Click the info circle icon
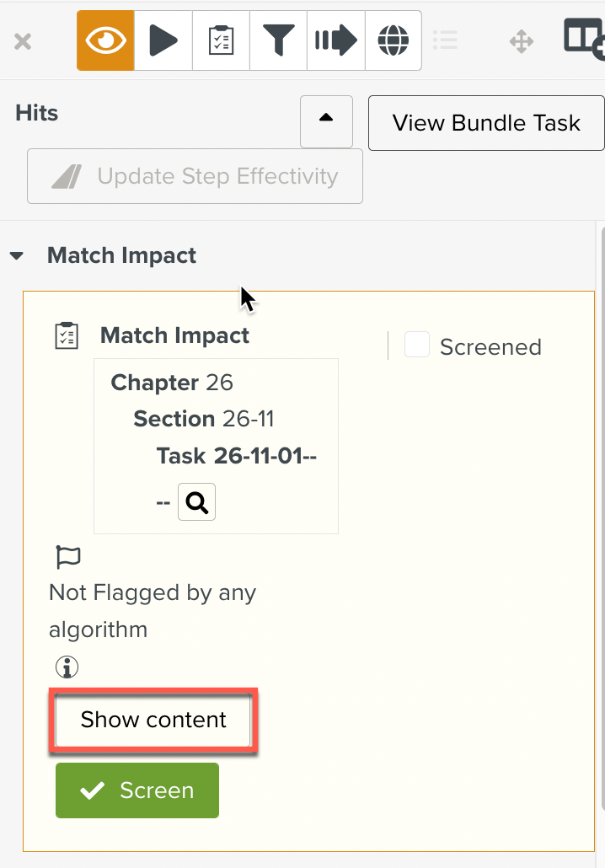Viewport: 605px width, 868px height. coord(67,667)
